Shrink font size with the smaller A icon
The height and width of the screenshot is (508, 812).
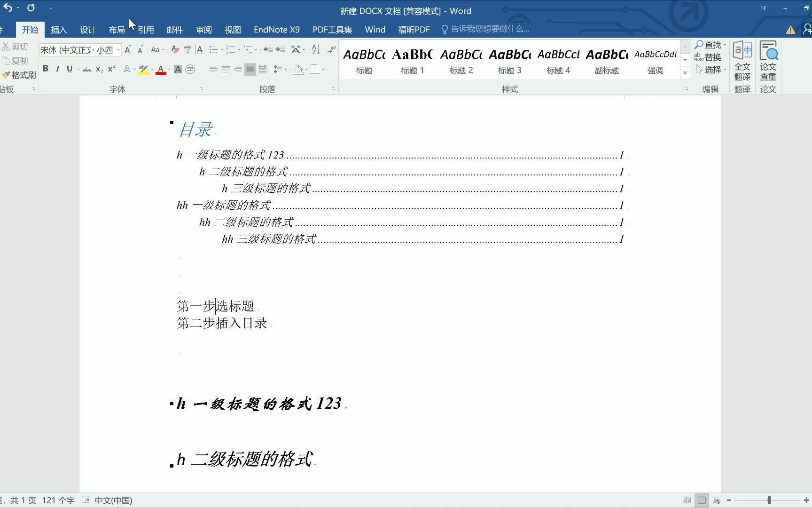pos(140,49)
